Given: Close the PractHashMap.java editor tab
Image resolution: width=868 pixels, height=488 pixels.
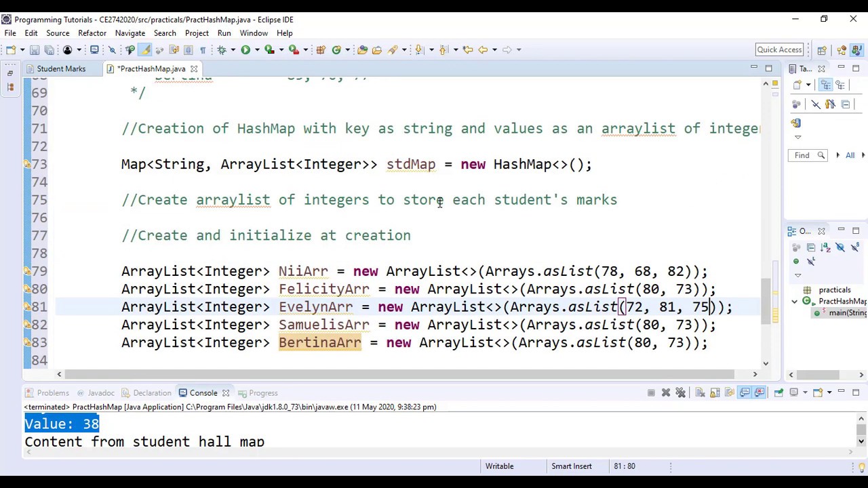Looking at the screenshot, I should coord(194,68).
